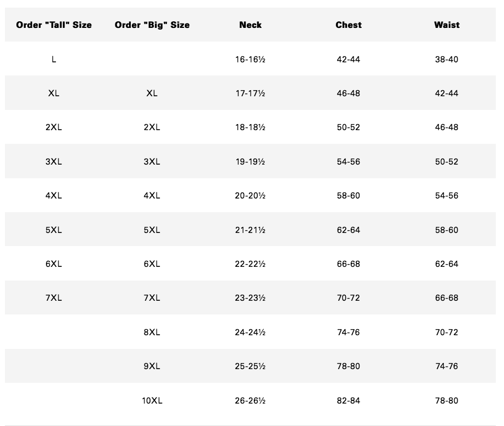Click chest measurement 62-64
Viewport: 504px width, 426px height.
pyautogui.click(x=349, y=230)
